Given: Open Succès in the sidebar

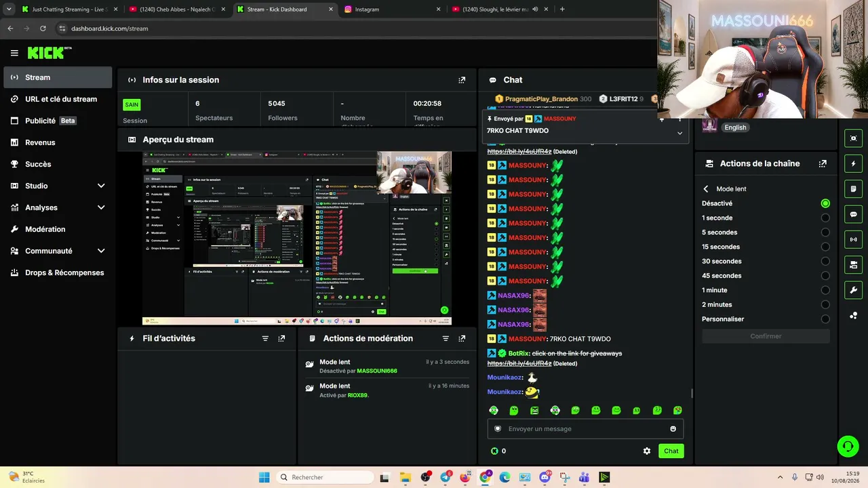Looking at the screenshot, I should pos(58,164).
